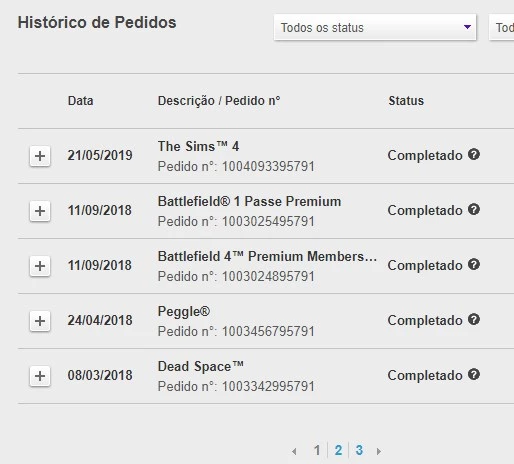Go to next page with right arrow
Image resolution: width=514 pixels, height=464 pixels.
click(x=379, y=451)
